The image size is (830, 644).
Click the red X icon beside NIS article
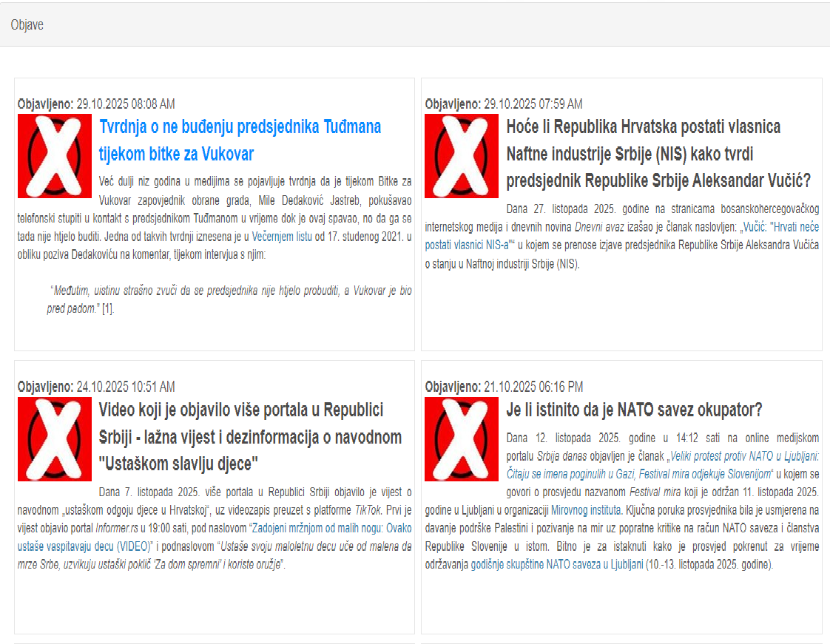462,156
